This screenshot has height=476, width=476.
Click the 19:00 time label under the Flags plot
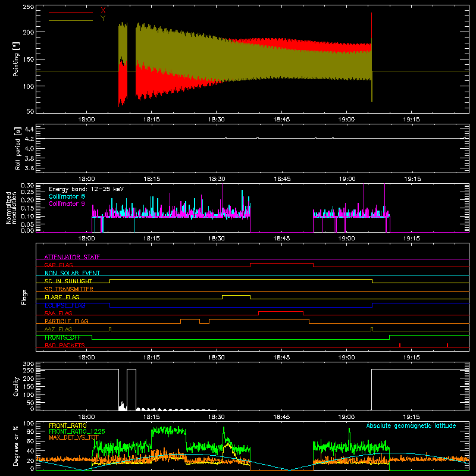click(346, 358)
